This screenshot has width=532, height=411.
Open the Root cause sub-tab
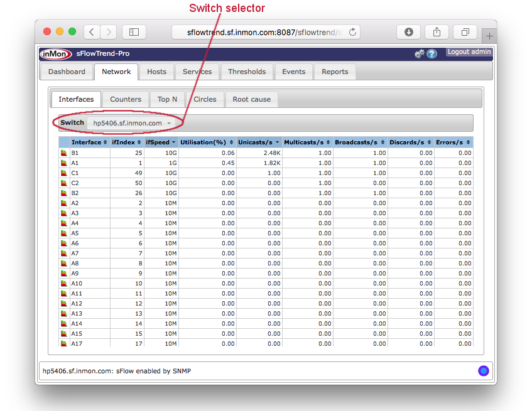coord(252,99)
